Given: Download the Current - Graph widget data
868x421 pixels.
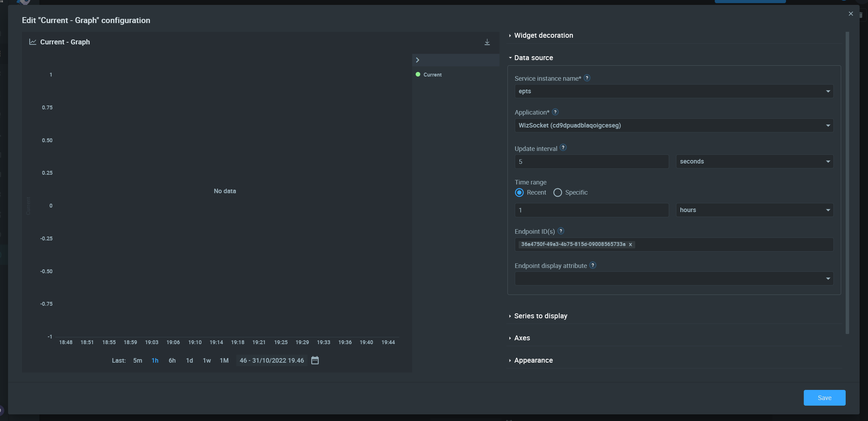Looking at the screenshot, I should click(487, 42).
